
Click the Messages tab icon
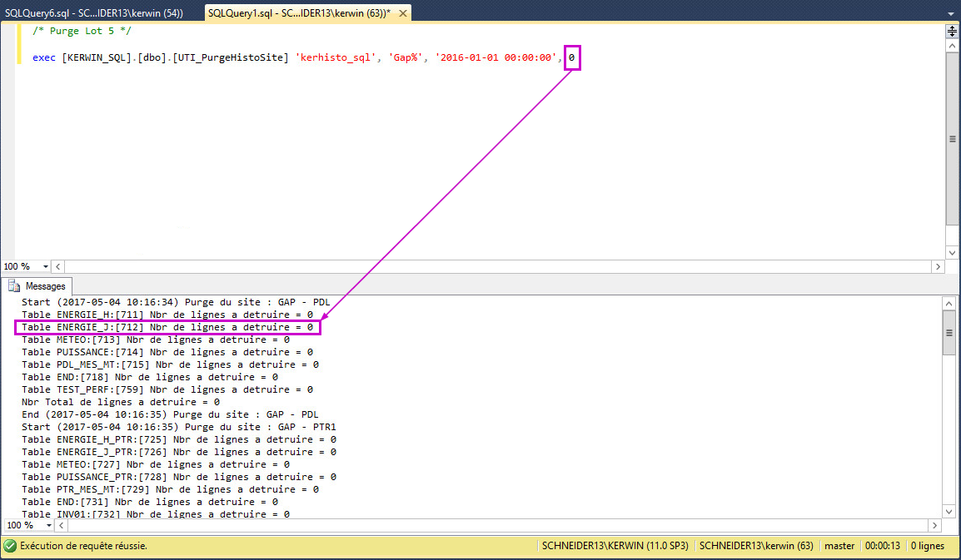coord(14,286)
